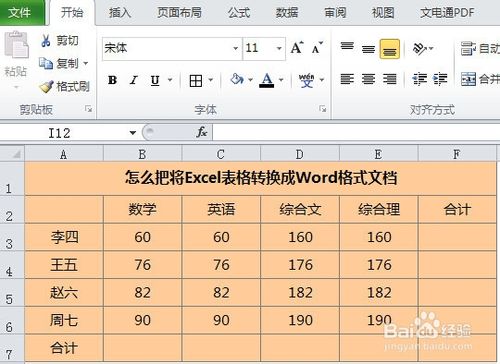This screenshot has width=500, height=364.
Task: Click cell with 182 under 综合理
Action: click(x=379, y=292)
